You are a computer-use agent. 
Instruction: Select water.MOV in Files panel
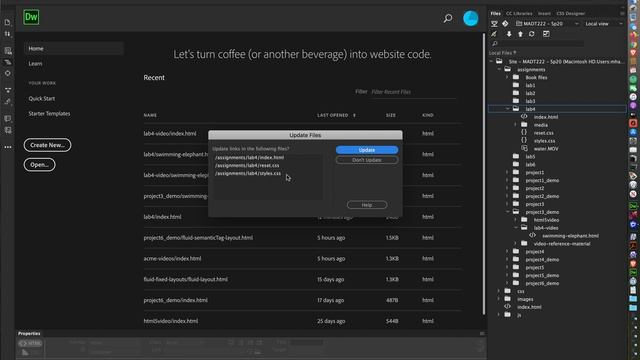click(x=546, y=149)
